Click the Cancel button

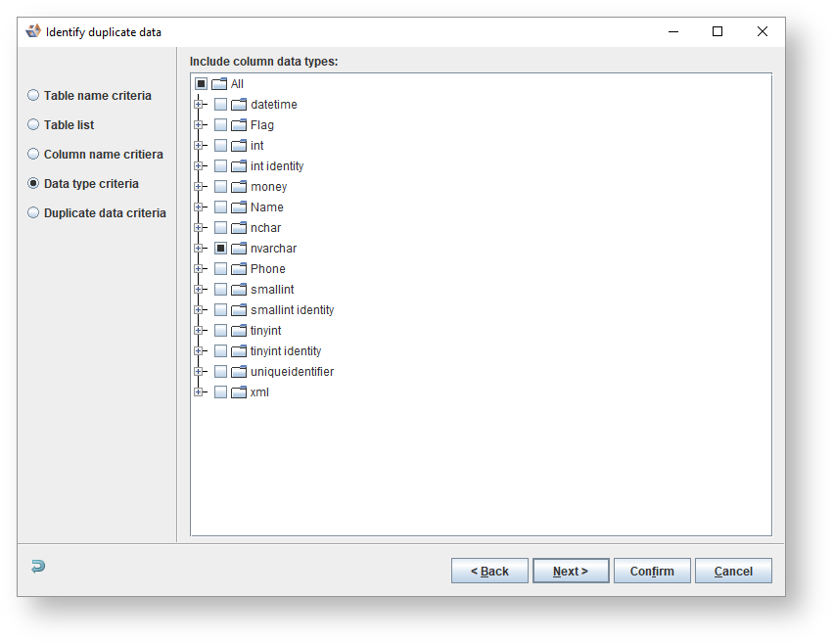(733, 571)
